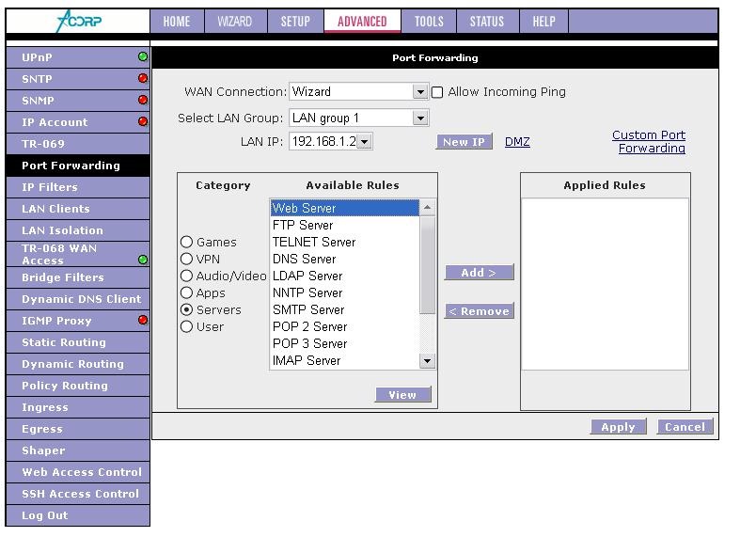
Task: Select the Games category radio button
Action: pos(186,243)
